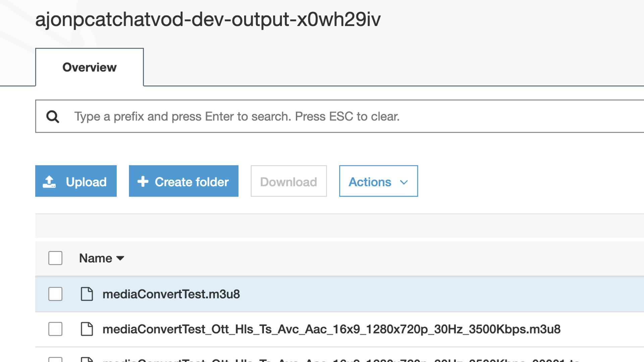Check the box for the 1280x720p_30Hz_3500Kbps.m3u8 file
The height and width of the screenshot is (362, 644).
[55, 329]
